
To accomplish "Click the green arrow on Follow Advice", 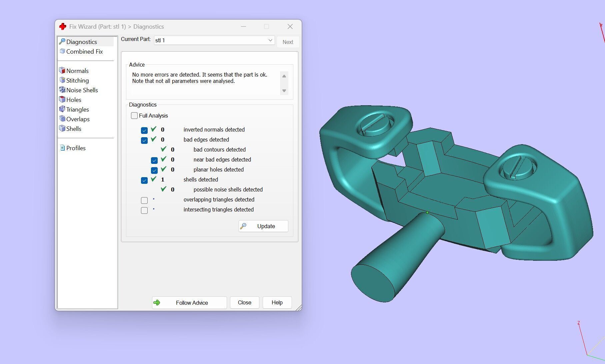I will 157,302.
